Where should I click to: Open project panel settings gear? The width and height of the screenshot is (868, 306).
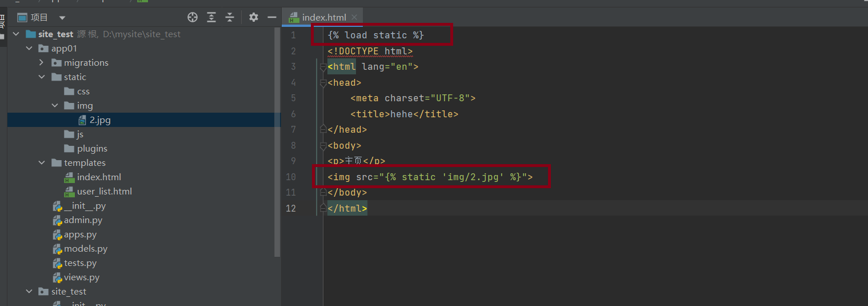[254, 18]
